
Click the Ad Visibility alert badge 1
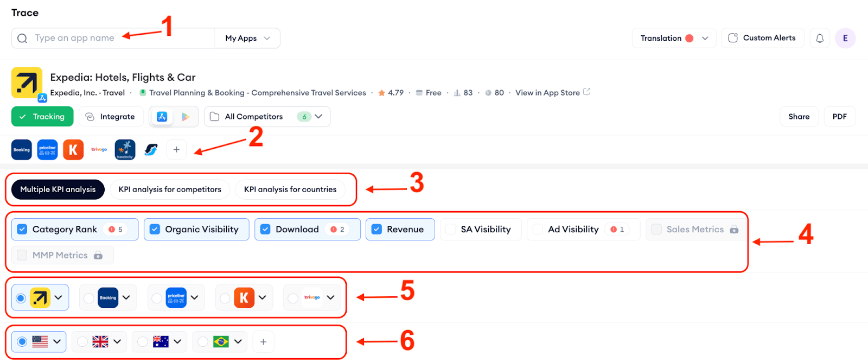(617, 230)
